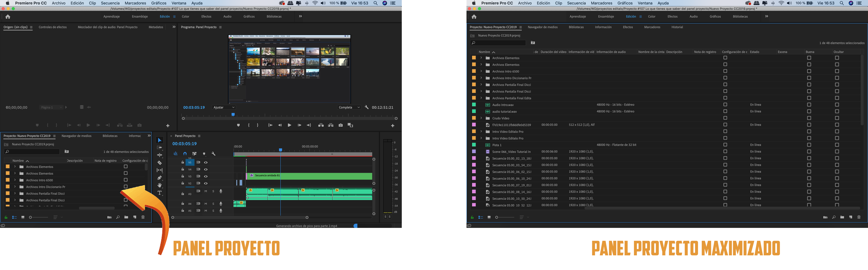Expand Crudo Video bin in maximized panel
Image resolution: width=868 pixels, height=270 pixels.
coord(481,118)
